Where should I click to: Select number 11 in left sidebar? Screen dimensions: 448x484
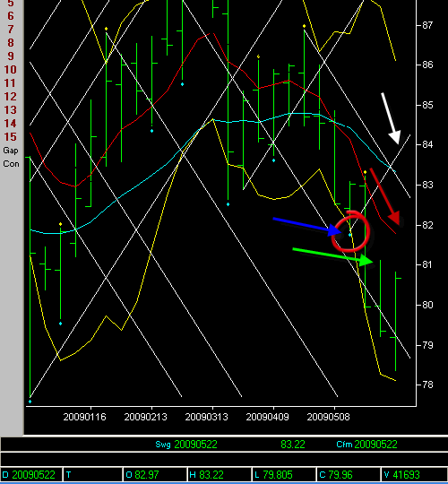[x=10, y=83]
